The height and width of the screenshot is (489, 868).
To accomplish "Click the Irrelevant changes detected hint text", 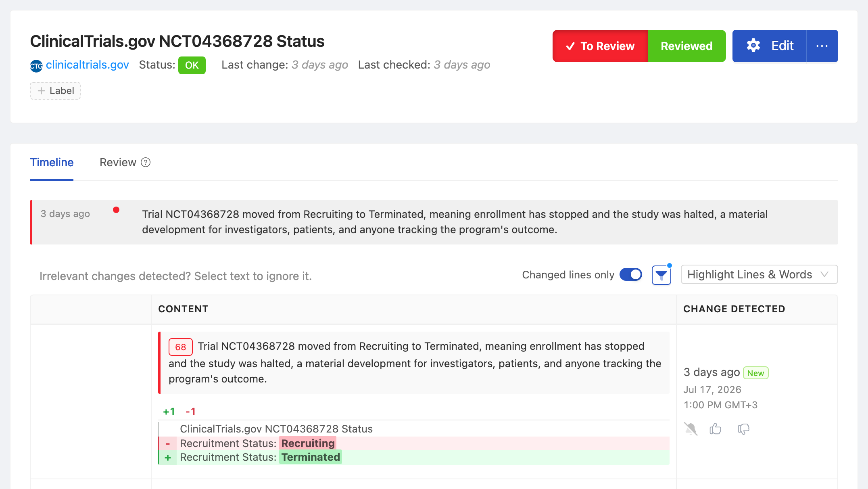I will [x=175, y=276].
